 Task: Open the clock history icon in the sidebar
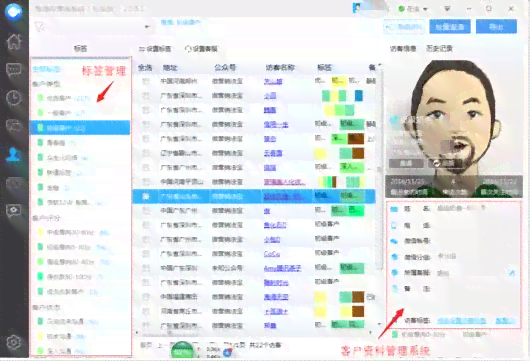(x=14, y=98)
